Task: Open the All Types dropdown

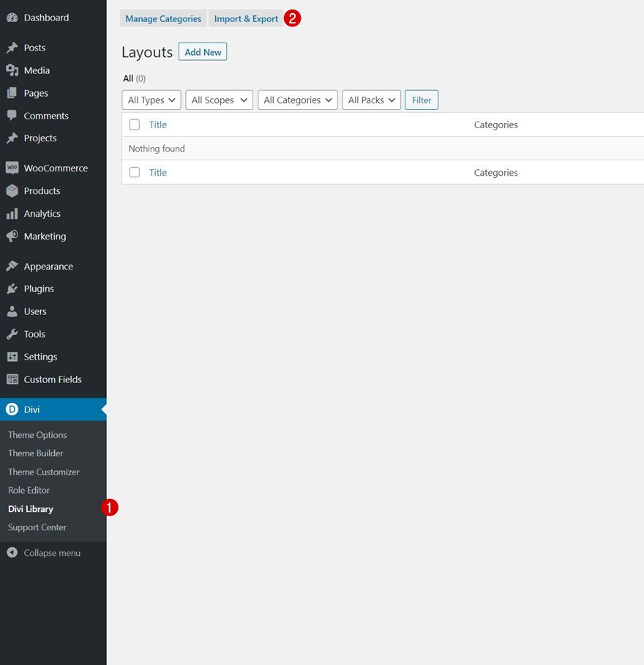Action: (151, 100)
